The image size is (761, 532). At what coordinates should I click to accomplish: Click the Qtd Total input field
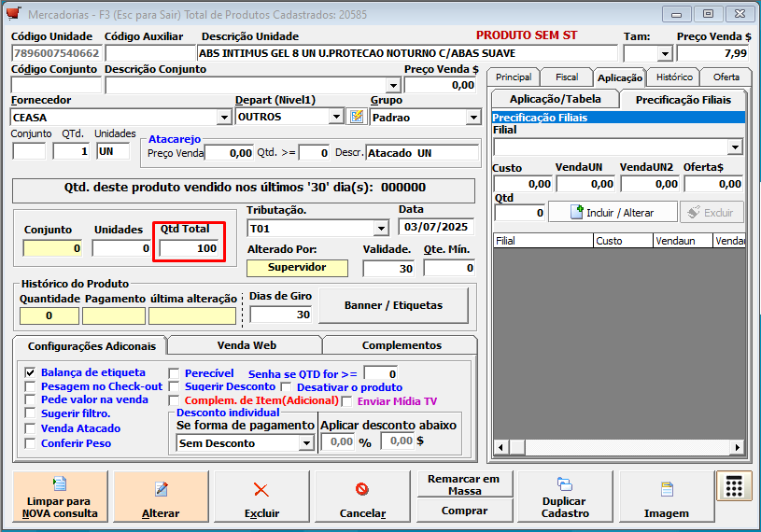click(190, 248)
